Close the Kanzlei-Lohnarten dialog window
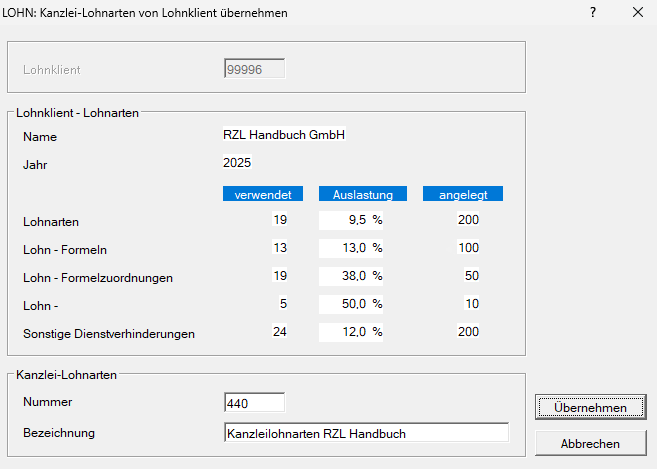657x469 pixels. [638, 13]
